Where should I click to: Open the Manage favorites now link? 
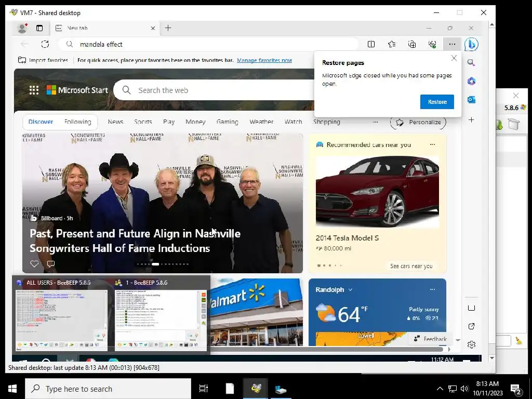(x=264, y=60)
